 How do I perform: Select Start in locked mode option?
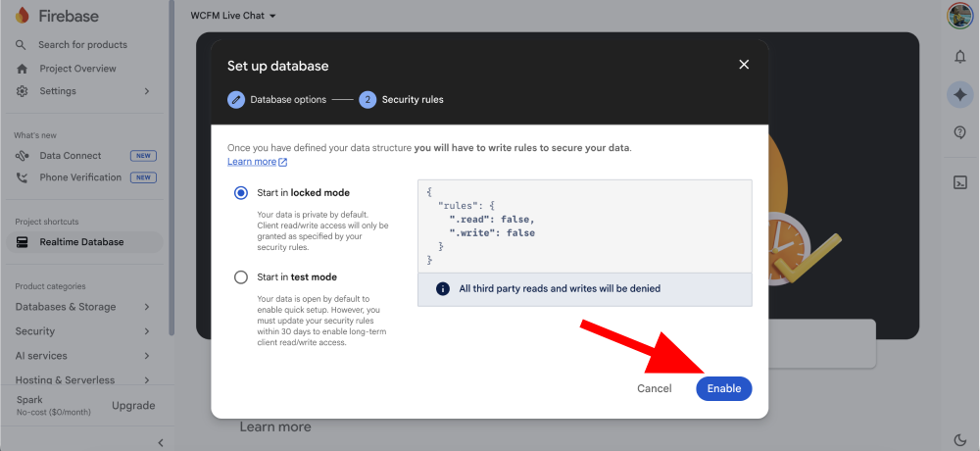click(241, 193)
